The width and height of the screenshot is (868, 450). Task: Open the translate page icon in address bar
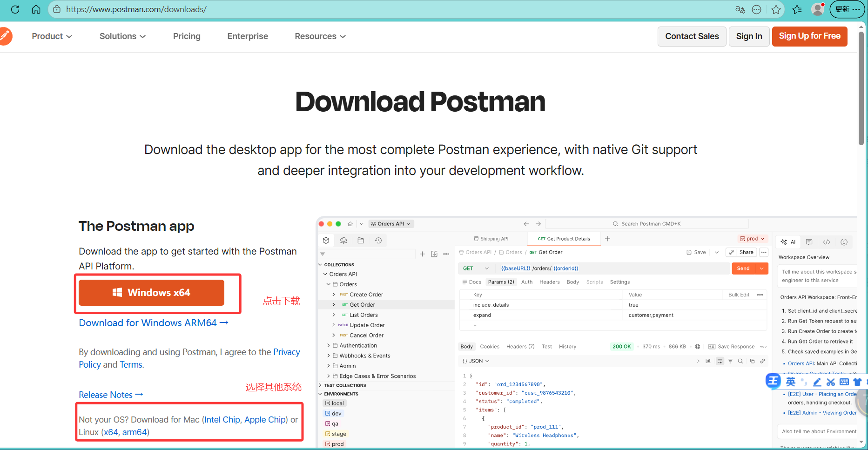click(x=740, y=9)
